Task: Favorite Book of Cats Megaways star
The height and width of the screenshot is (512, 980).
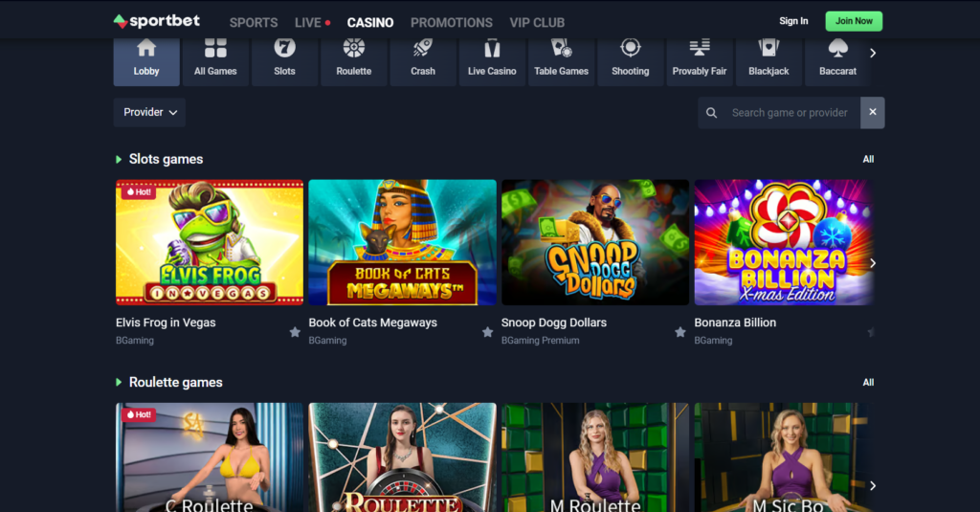Action: tap(487, 332)
